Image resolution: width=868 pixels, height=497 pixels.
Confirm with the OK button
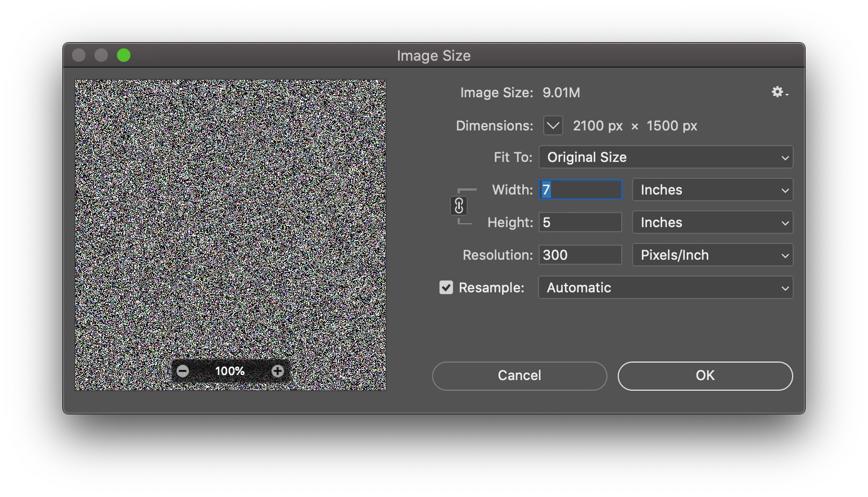tap(705, 376)
